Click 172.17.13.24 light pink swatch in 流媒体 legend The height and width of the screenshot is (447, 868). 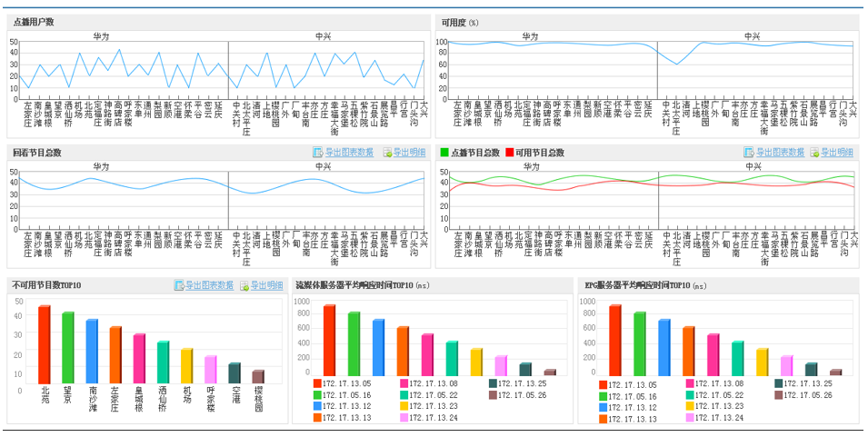coord(404,418)
